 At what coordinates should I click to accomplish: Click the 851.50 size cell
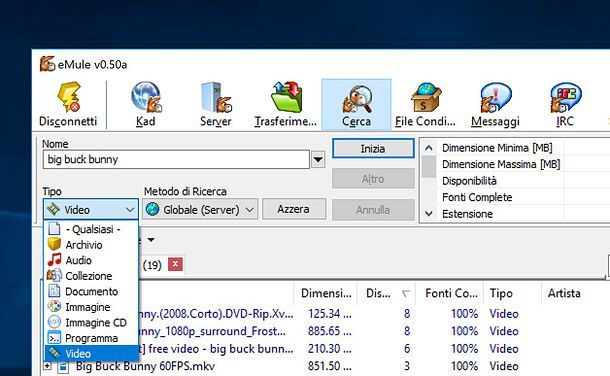coord(330,366)
